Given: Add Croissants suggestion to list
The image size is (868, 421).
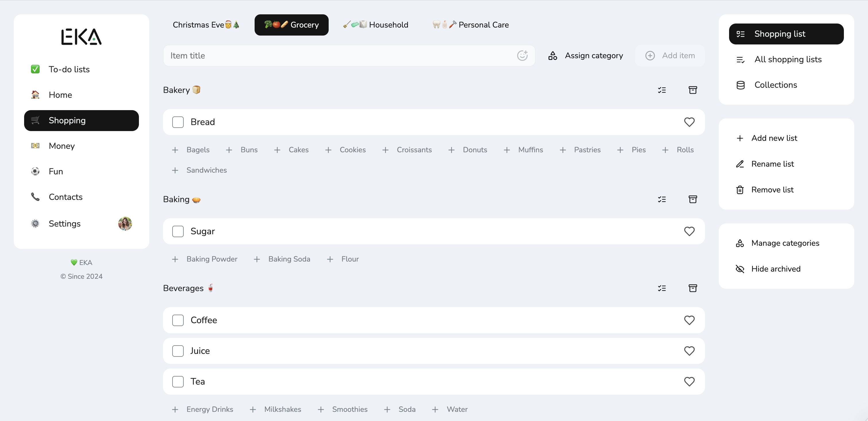Looking at the screenshot, I should 407,150.
